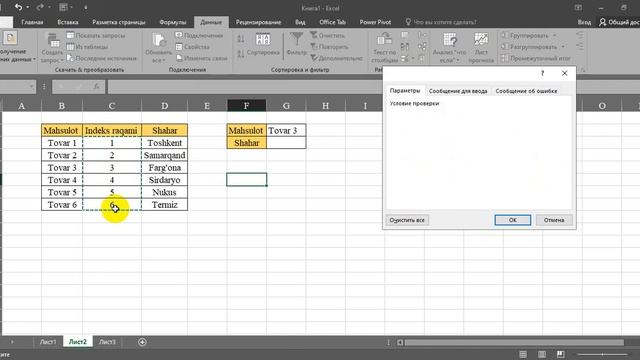
Task: Switch to Page Layout view in status bar
Action: pos(542,354)
